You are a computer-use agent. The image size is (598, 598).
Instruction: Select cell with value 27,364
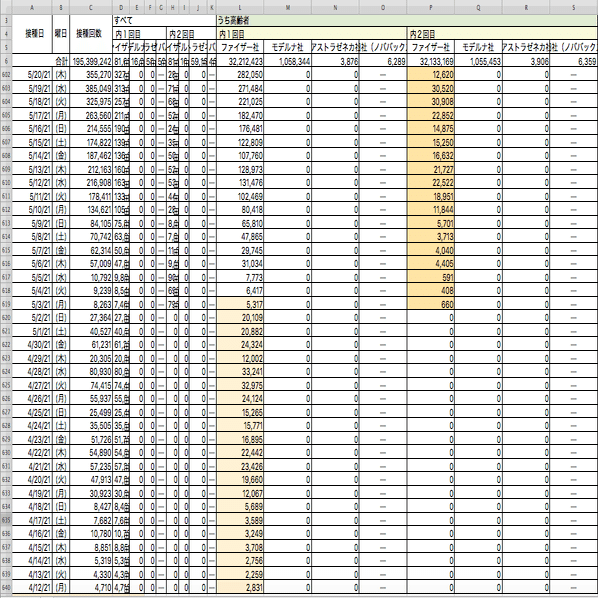pyautogui.click(x=91, y=318)
